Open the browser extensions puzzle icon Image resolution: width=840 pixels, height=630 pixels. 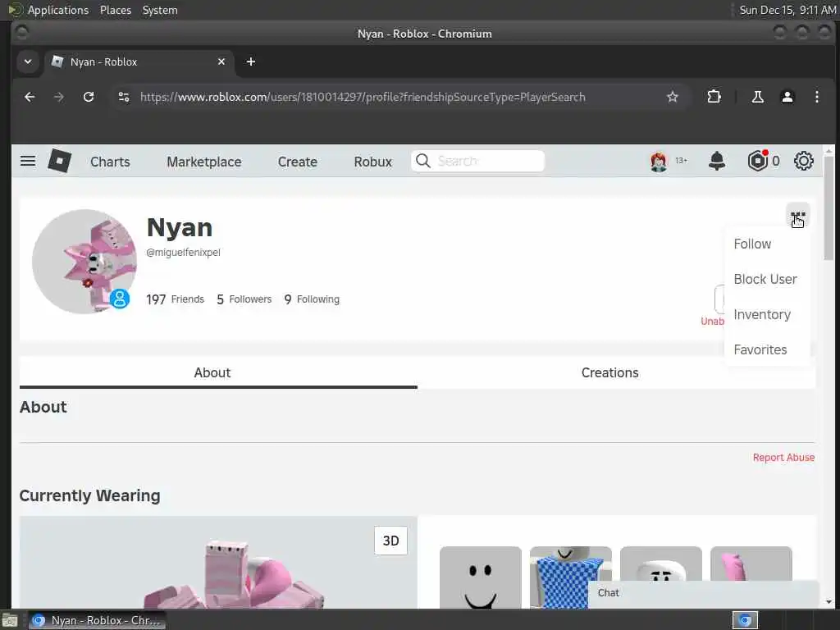click(x=714, y=97)
